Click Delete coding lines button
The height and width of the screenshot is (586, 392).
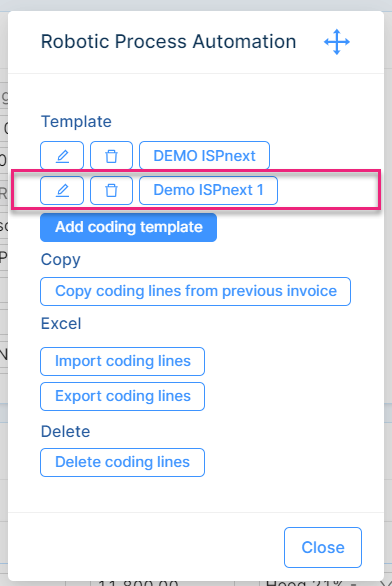pyautogui.click(x=123, y=462)
